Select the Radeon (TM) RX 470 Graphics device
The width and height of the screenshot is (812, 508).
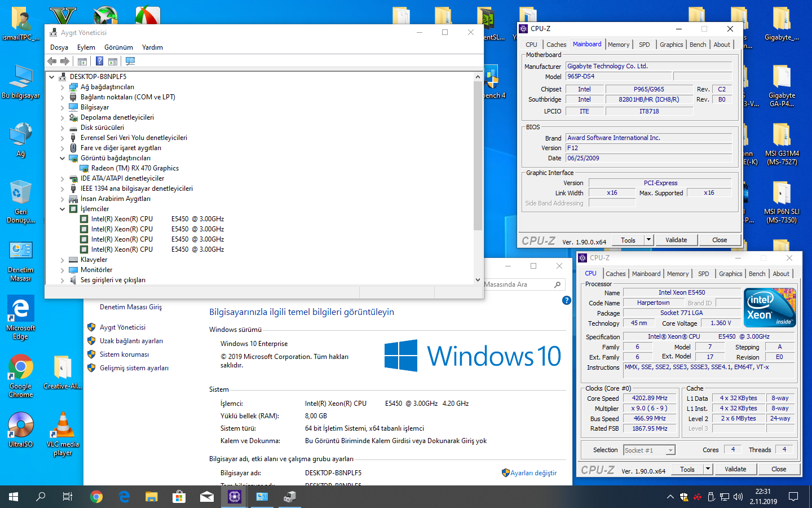pyautogui.click(x=135, y=168)
